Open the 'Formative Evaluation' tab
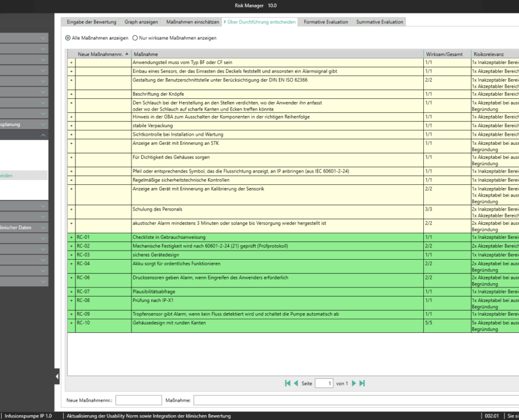 326,22
